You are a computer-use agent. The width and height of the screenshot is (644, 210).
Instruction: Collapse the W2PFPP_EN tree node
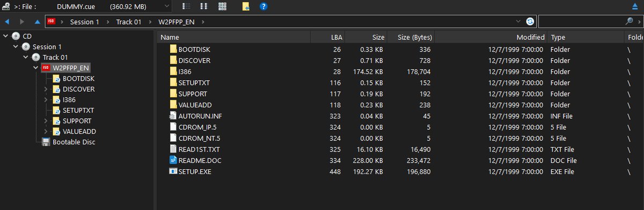35,68
